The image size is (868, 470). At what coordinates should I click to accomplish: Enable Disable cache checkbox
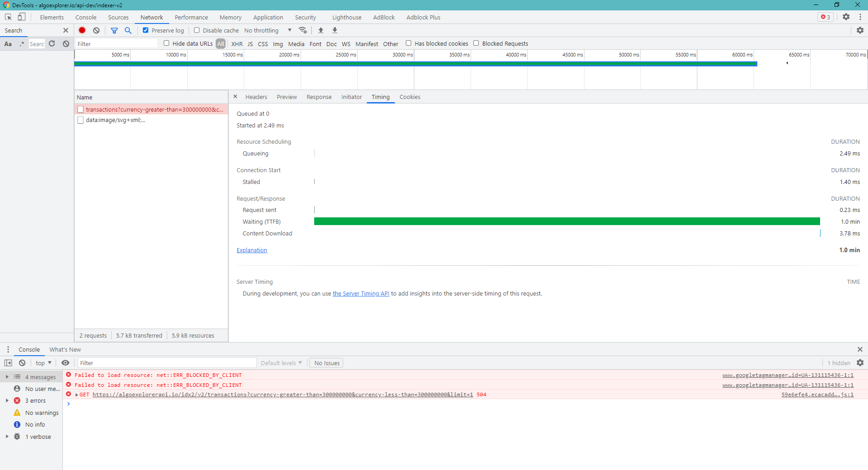click(197, 30)
